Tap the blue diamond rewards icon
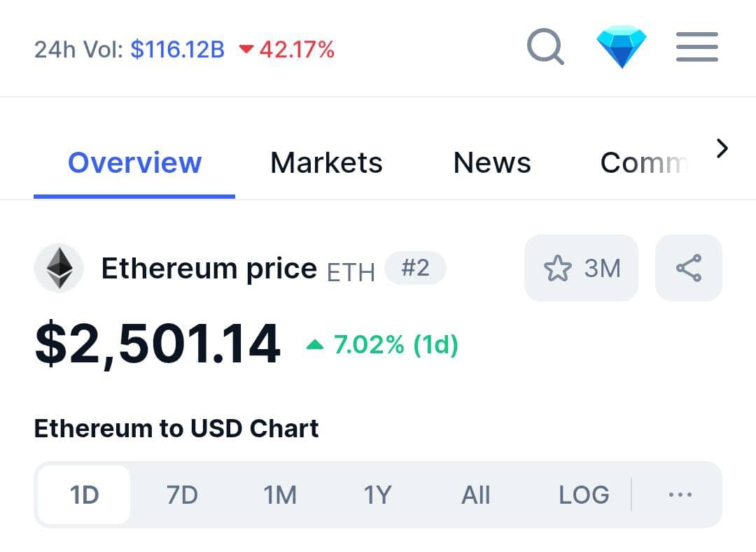 click(621, 47)
